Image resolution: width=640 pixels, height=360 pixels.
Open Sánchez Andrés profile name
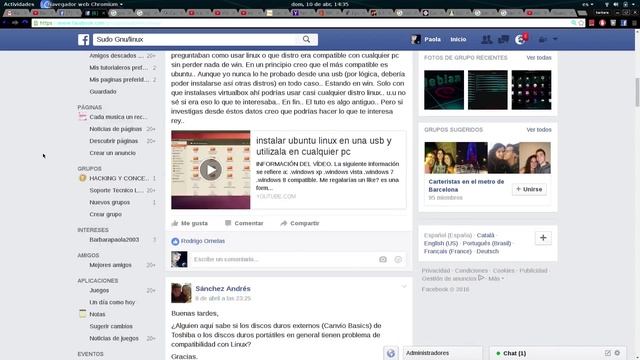223,289
